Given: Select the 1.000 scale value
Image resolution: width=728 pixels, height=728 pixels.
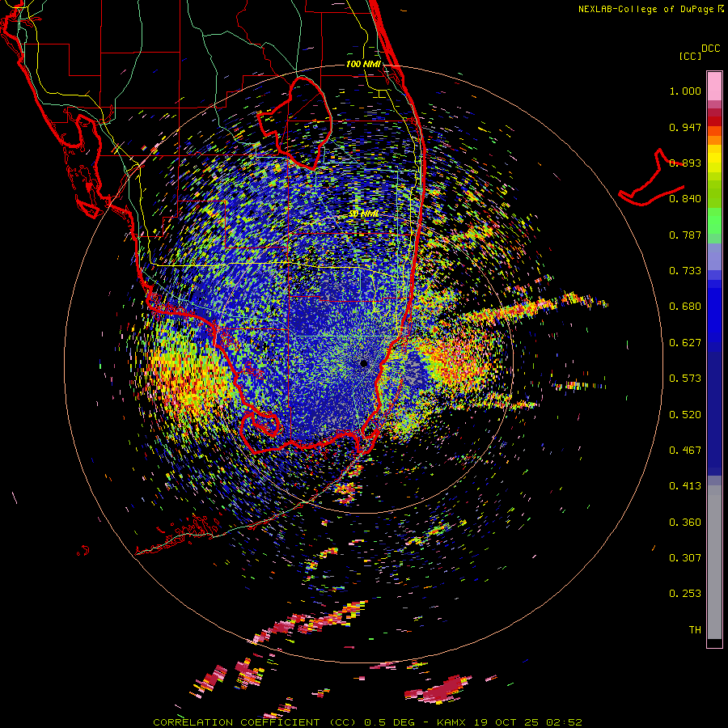Looking at the screenshot, I should pos(685,91).
